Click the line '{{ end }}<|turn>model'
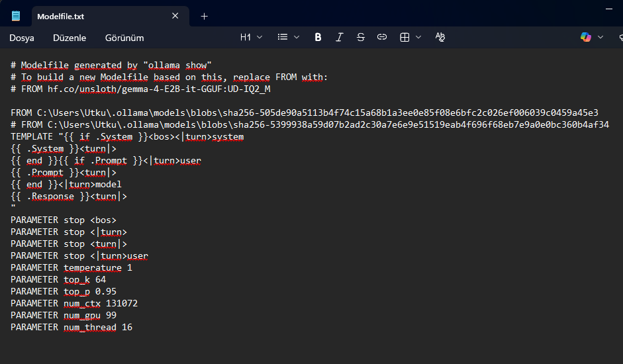623x364 pixels. pos(66,185)
